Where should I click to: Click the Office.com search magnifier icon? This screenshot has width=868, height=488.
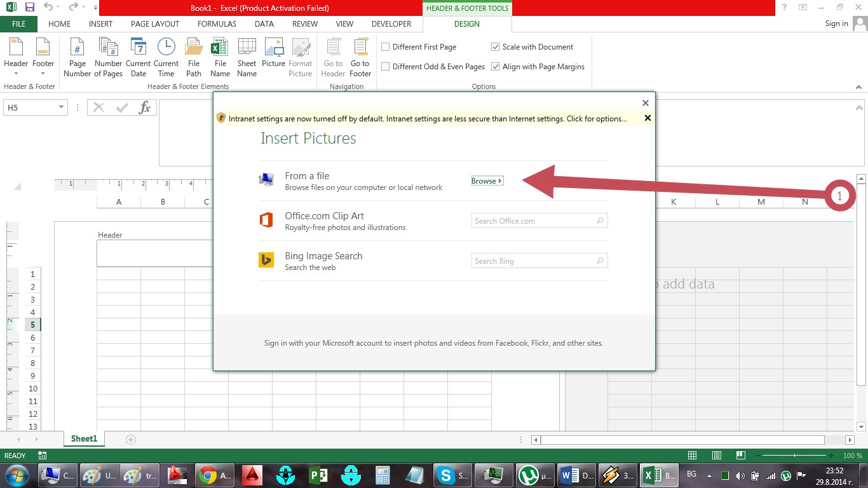(x=600, y=220)
